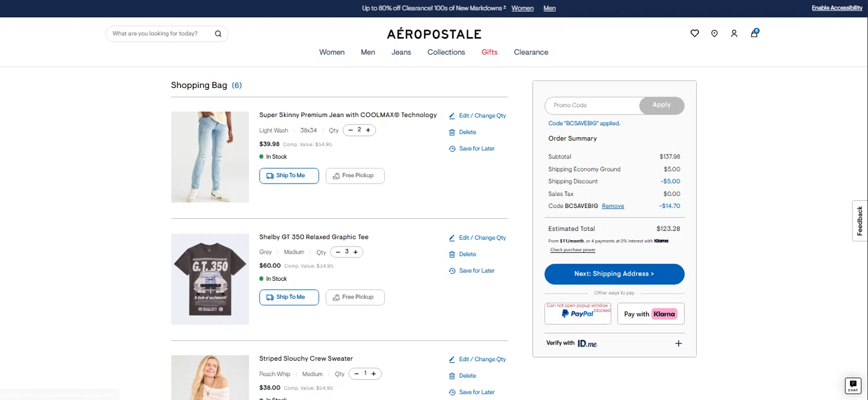
Task: Open Striped Slouchy Crew Sweater thumbnail
Action: (210, 377)
